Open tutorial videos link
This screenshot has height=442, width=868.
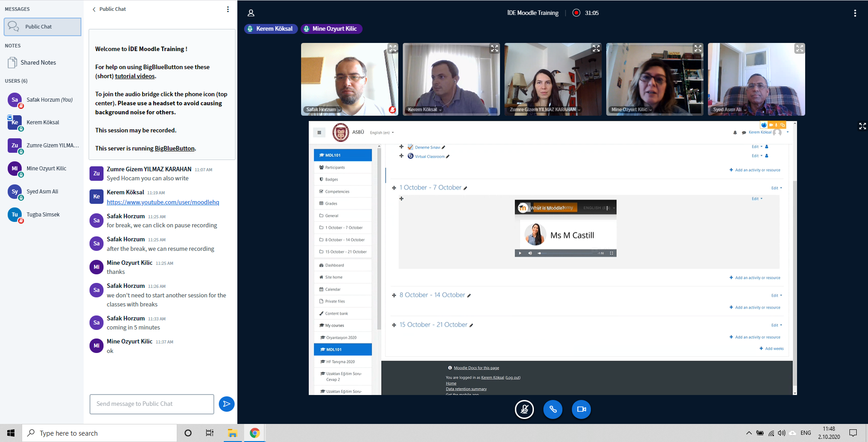click(135, 76)
